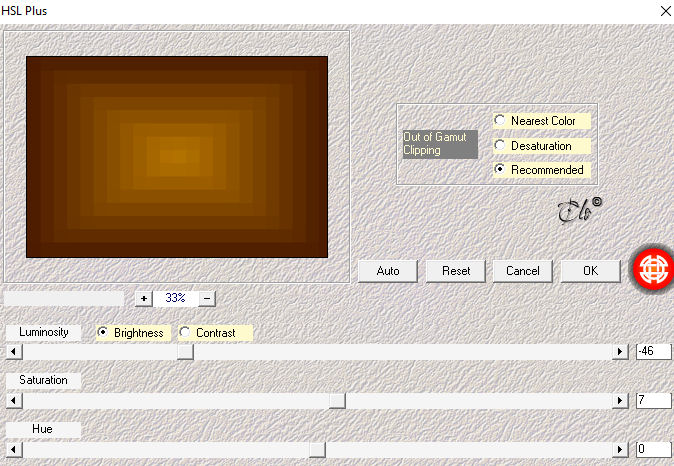This screenshot has height=466, width=674.
Task: Click Saturation slider right arrow
Action: (619, 401)
